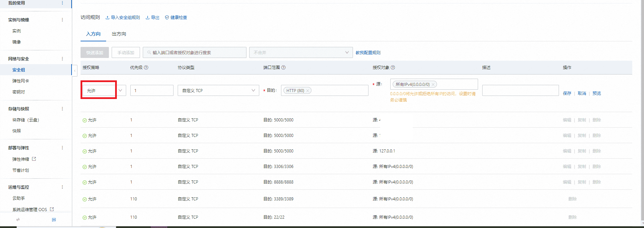Focus the 优先级 input with value 1
This screenshot has width=644, height=228.
point(152,90)
